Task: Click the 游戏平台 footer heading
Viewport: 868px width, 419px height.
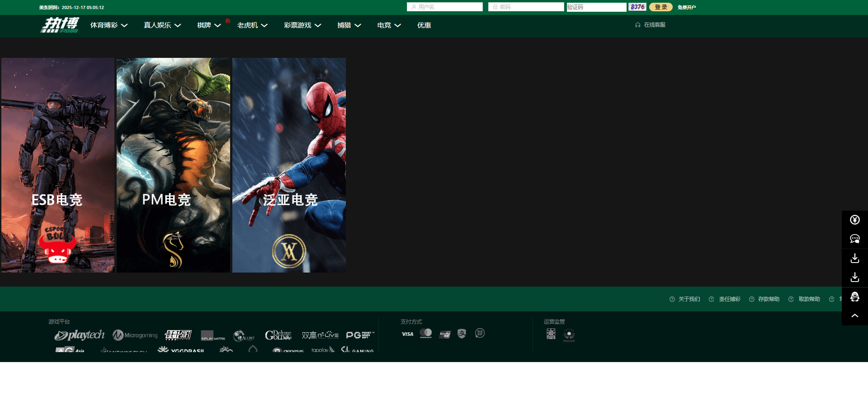Action: (x=59, y=322)
